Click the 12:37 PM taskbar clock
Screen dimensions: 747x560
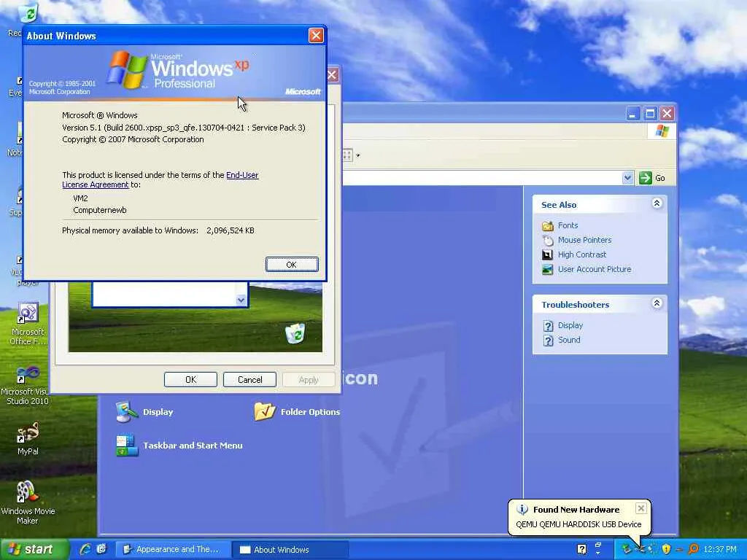pyautogui.click(x=720, y=550)
